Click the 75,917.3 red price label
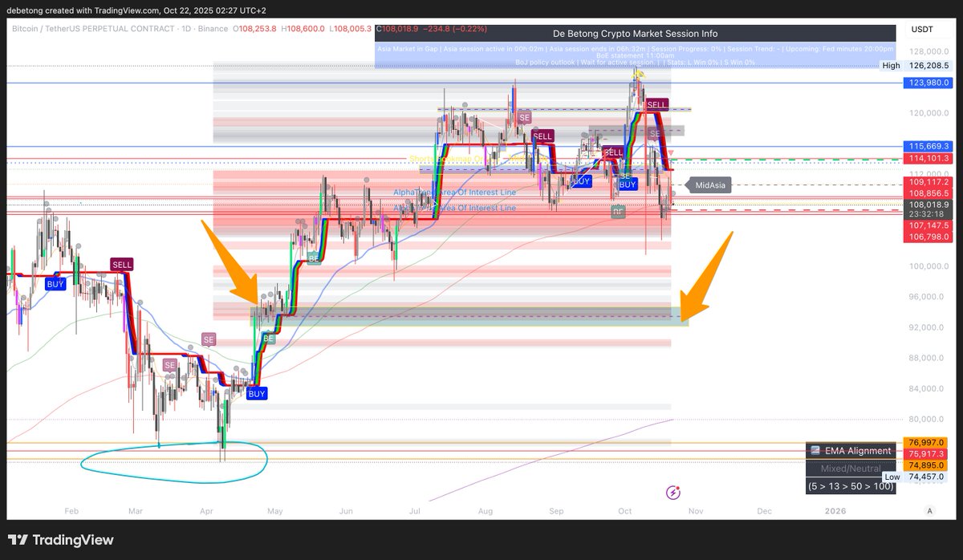 (x=928, y=454)
